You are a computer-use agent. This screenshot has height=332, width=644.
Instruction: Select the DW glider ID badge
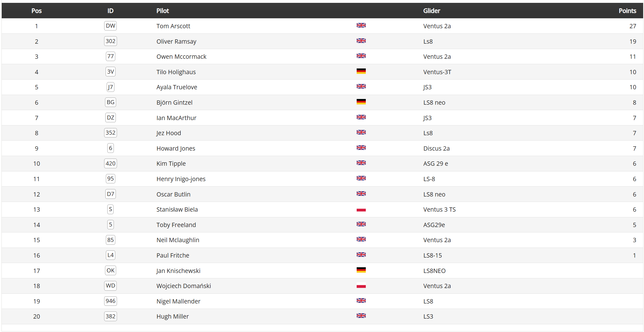coord(110,26)
